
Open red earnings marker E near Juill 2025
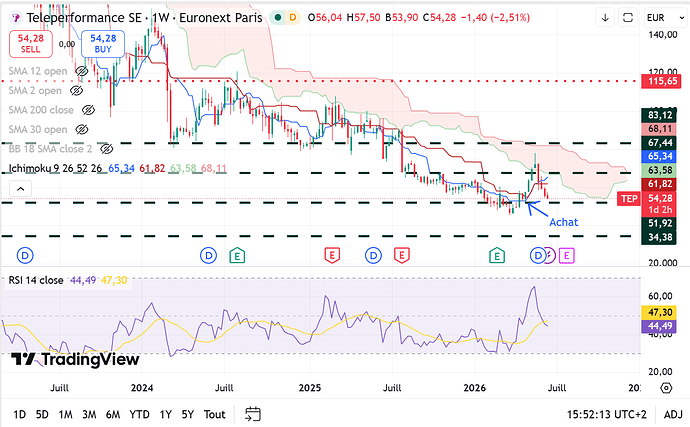[x=401, y=255]
